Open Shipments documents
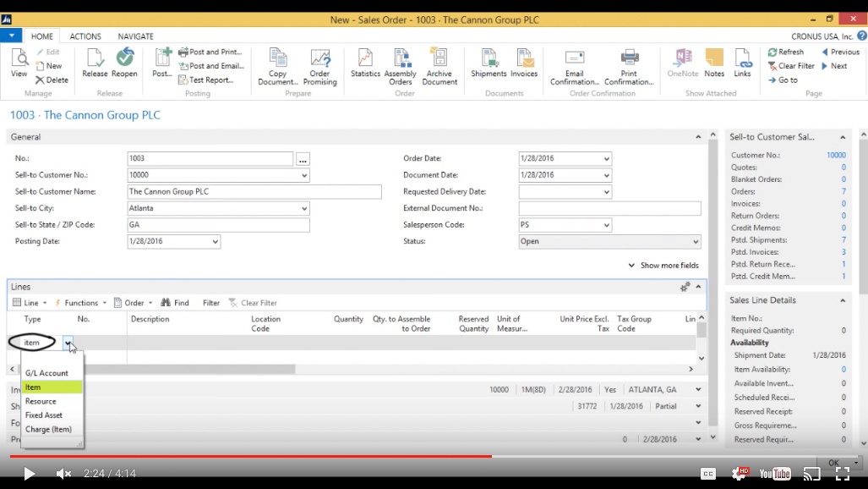This screenshot has height=489, width=868. pyautogui.click(x=489, y=63)
